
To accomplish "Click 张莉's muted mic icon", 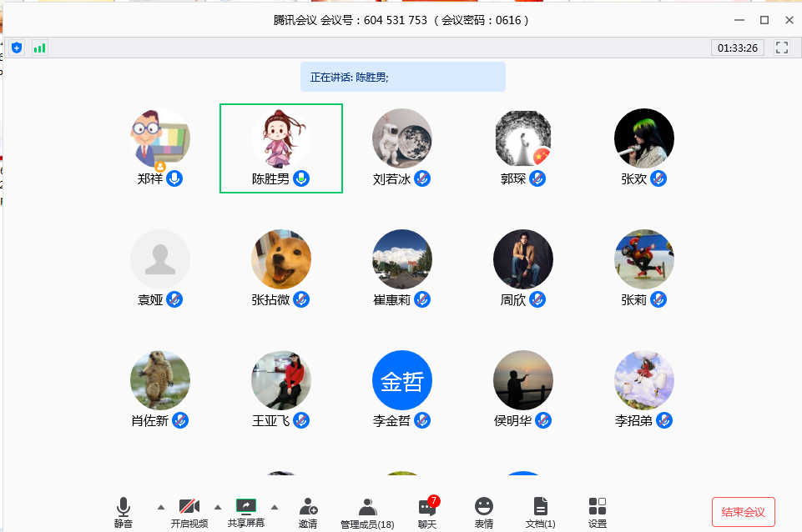I will 658,299.
